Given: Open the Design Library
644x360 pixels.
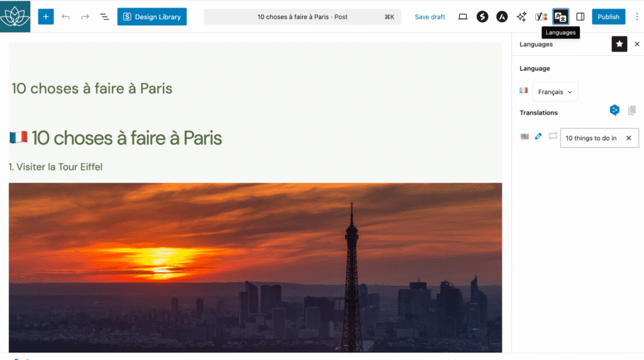Looking at the screenshot, I should [152, 17].
